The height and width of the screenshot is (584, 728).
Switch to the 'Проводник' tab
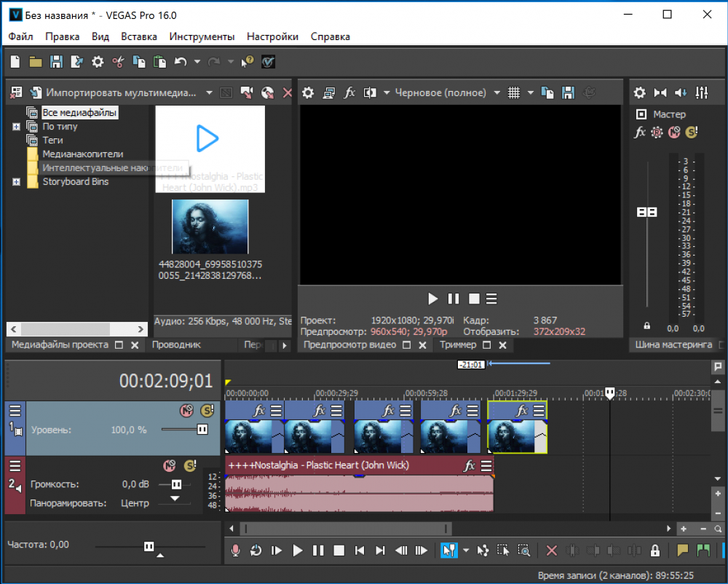point(176,345)
